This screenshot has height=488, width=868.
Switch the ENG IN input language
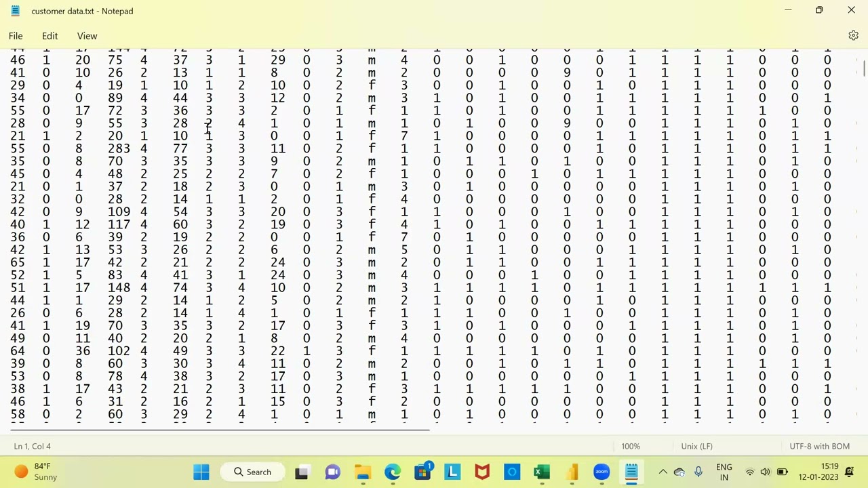(724, 472)
